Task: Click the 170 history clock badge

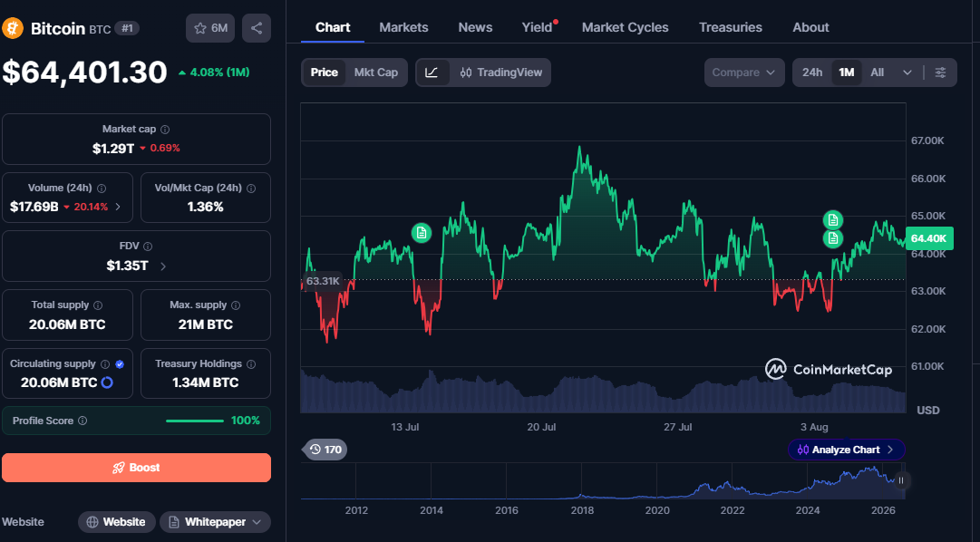Action: pyautogui.click(x=325, y=450)
